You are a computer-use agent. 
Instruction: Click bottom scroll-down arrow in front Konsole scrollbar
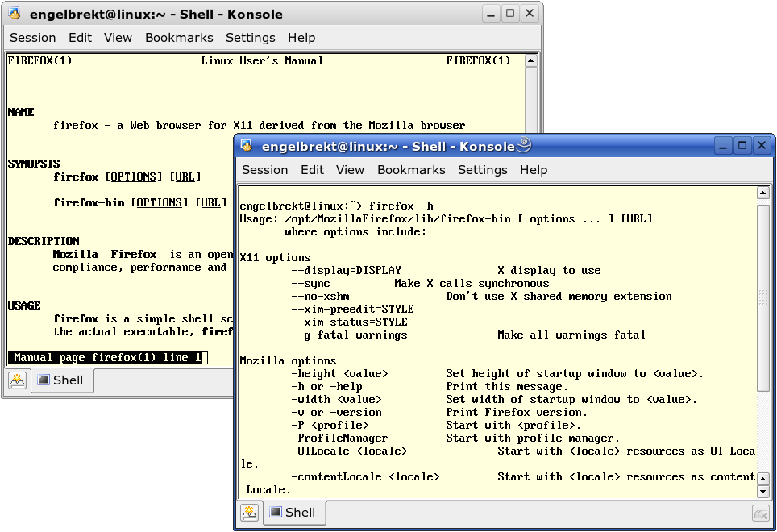click(x=763, y=492)
